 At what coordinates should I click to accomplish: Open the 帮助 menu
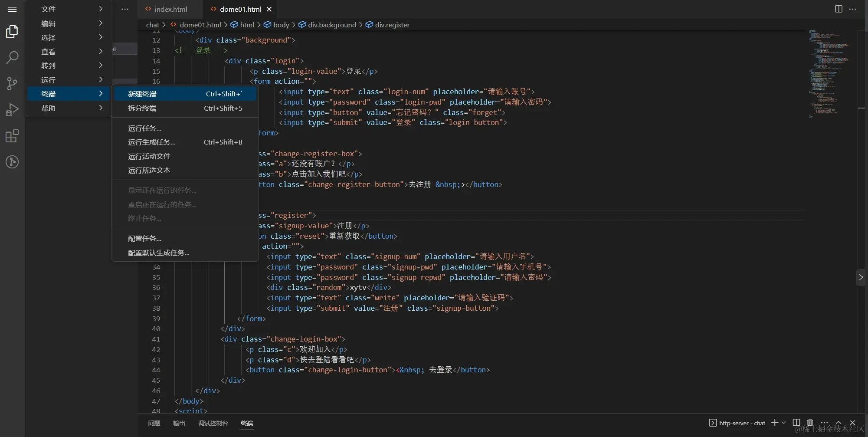pos(69,108)
